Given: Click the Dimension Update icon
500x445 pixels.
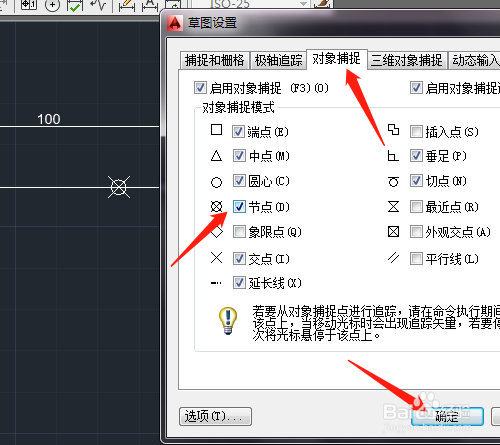Looking at the screenshot, I should click(x=173, y=4).
